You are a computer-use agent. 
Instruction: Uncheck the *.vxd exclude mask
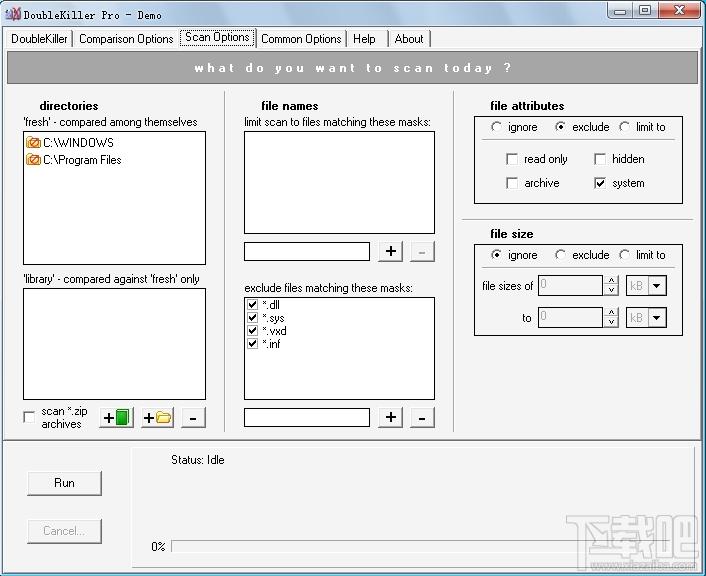pyautogui.click(x=253, y=331)
